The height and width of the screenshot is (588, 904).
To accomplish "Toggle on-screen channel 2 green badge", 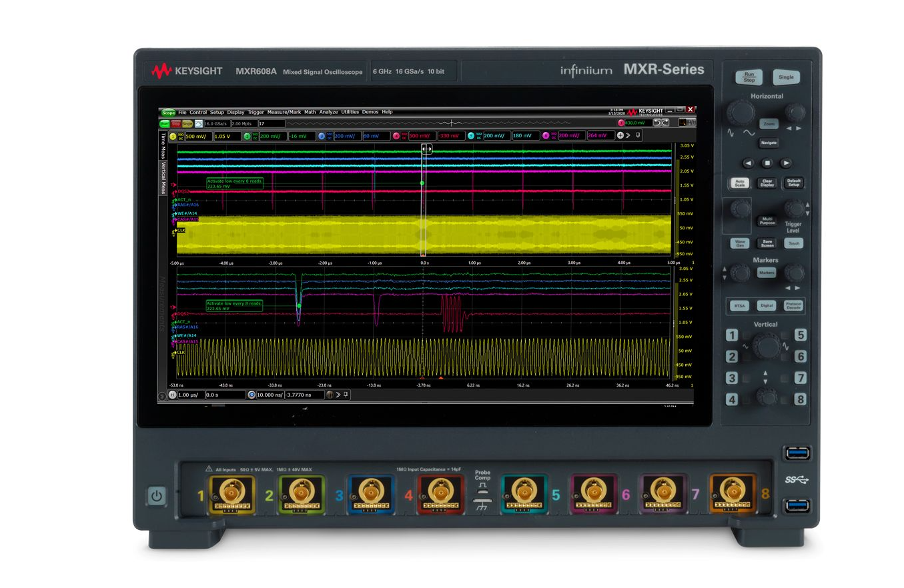I will pos(248,137).
